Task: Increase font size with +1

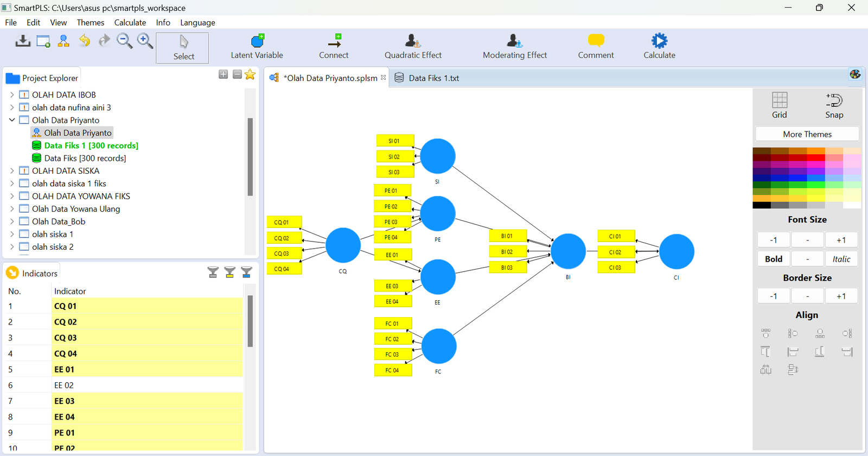Action: point(840,240)
